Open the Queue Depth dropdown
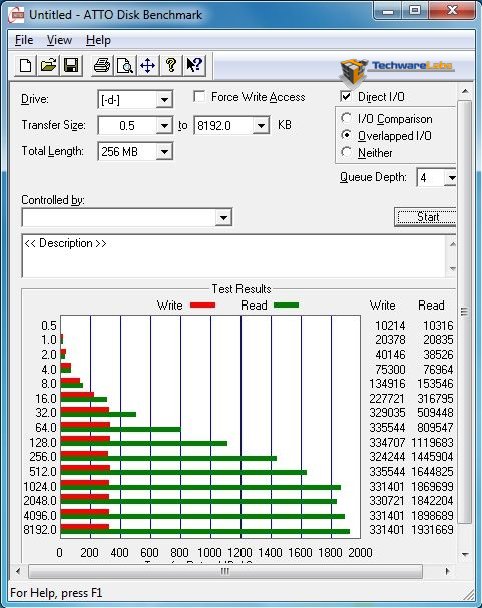The height and width of the screenshot is (608, 482). [449, 178]
